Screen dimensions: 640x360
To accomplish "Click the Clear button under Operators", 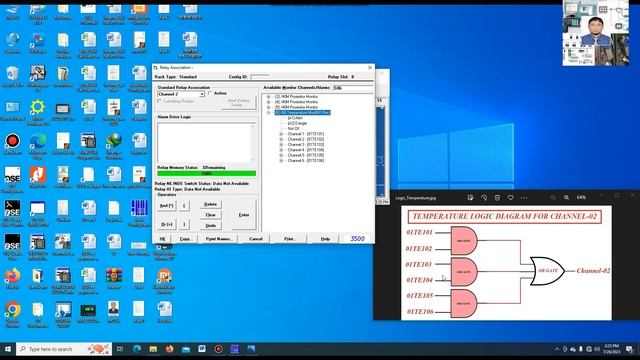I will [x=211, y=215].
